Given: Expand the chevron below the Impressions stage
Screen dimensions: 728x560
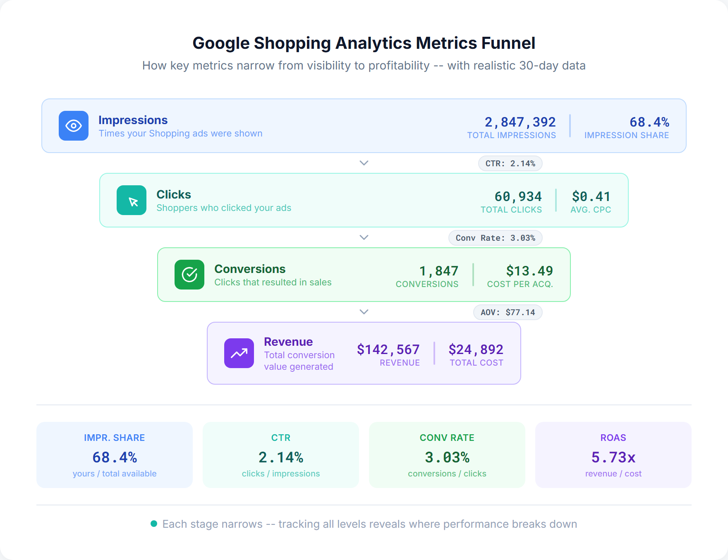Looking at the screenshot, I should click(x=364, y=163).
